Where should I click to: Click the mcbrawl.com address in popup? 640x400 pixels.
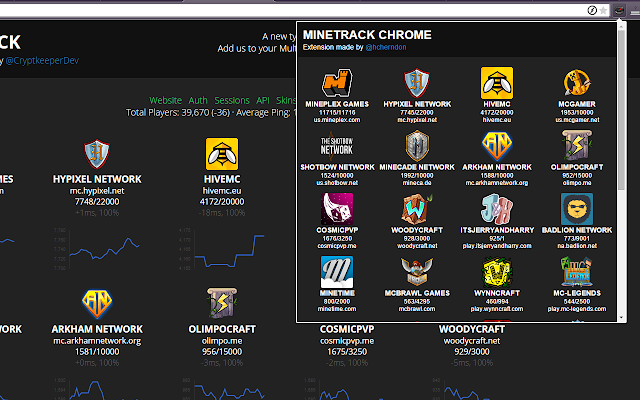pyautogui.click(x=417, y=309)
